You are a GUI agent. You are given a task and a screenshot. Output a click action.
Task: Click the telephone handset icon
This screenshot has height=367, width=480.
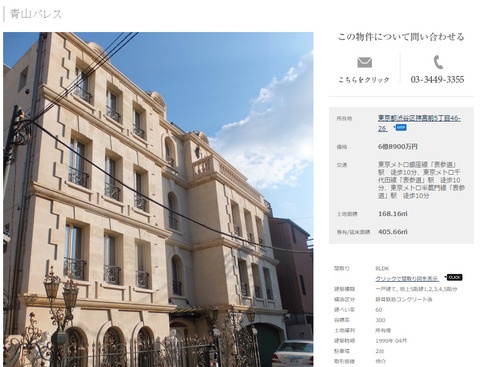coord(438,62)
